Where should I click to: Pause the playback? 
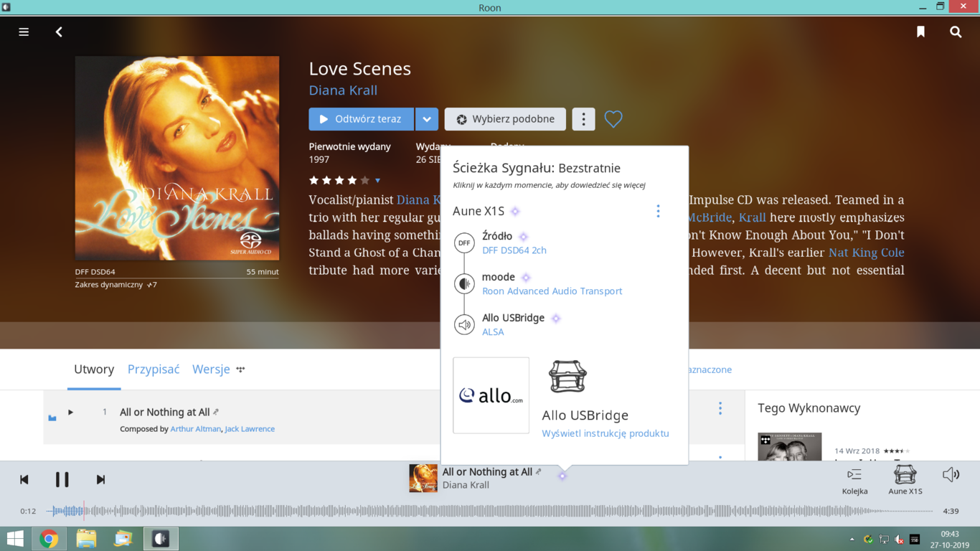[x=62, y=479]
